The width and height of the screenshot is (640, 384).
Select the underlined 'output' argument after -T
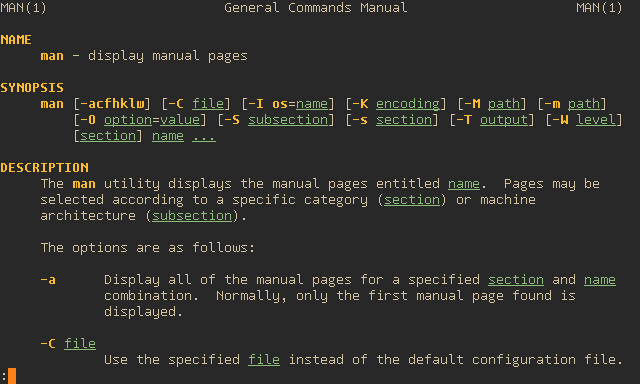tap(504, 120)
